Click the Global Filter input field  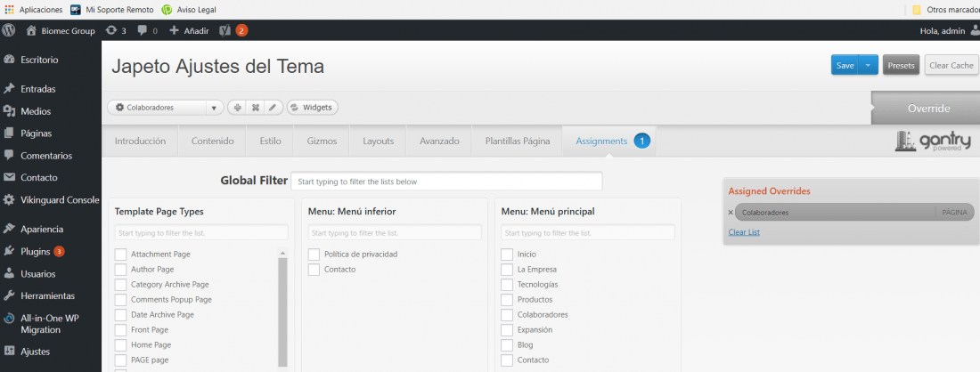[x=446, y=181]
